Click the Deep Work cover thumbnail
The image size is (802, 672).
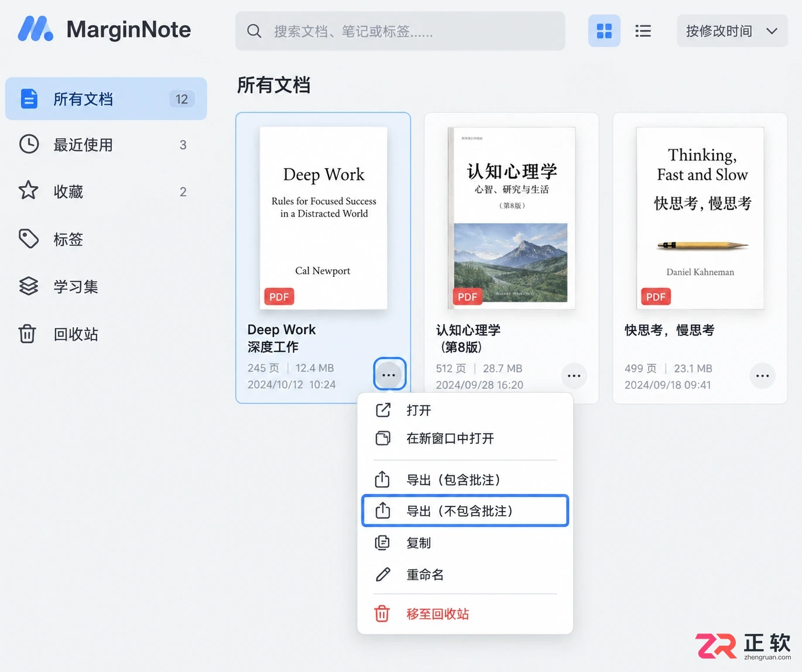tap(324, 218)
